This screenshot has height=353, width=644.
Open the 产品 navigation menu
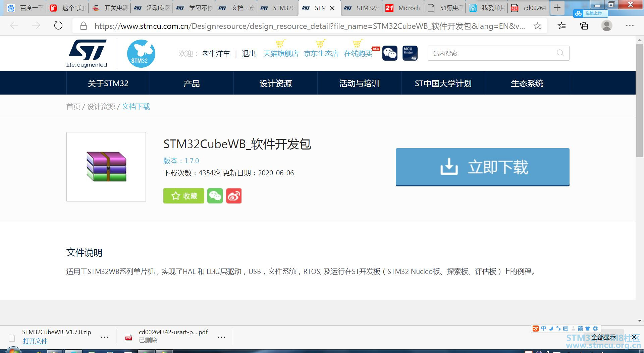tap(192, 83)
